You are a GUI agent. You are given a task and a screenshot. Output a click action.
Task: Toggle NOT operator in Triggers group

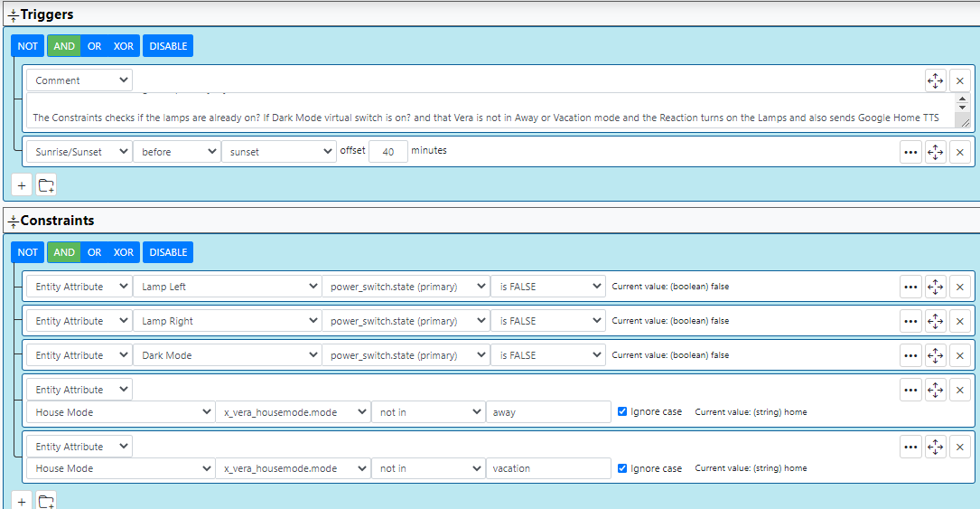pyautogui.click(x=28, y=46)
